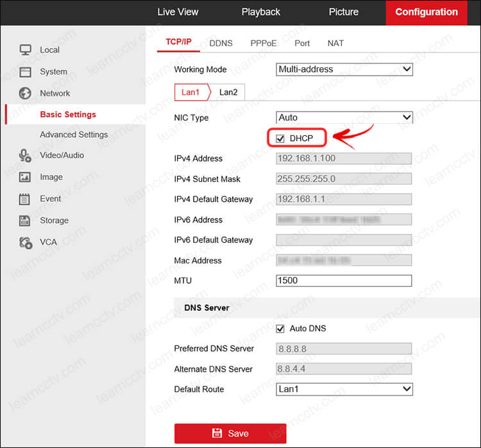Click the Image picture icon
Image resolution: width=481 pixels, height=448 pixels.
(25, 177)
